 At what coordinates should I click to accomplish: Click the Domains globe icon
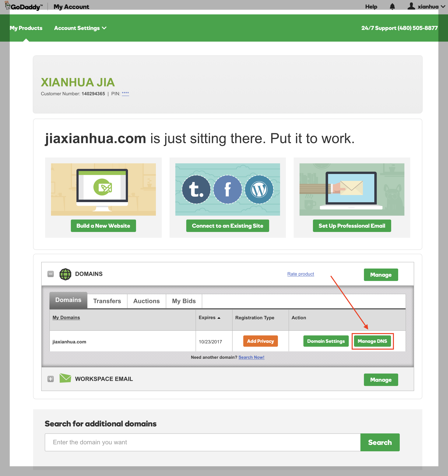65,274
